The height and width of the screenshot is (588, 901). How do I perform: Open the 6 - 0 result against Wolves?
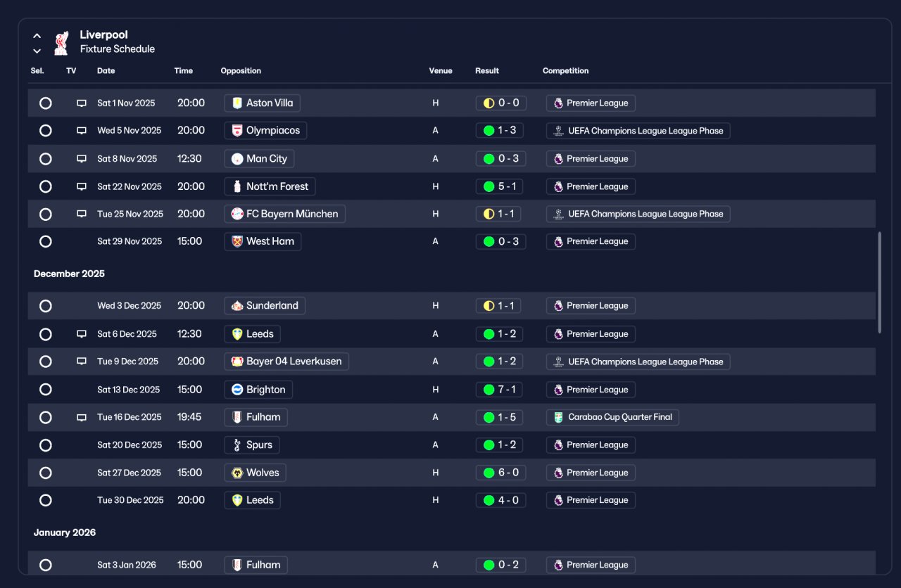click(x=501, y=473)
